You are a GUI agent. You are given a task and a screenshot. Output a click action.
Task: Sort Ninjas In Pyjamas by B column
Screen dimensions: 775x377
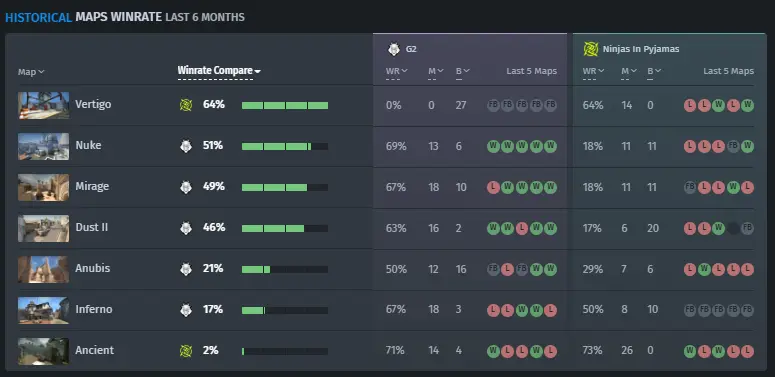[x=654, y=71]
